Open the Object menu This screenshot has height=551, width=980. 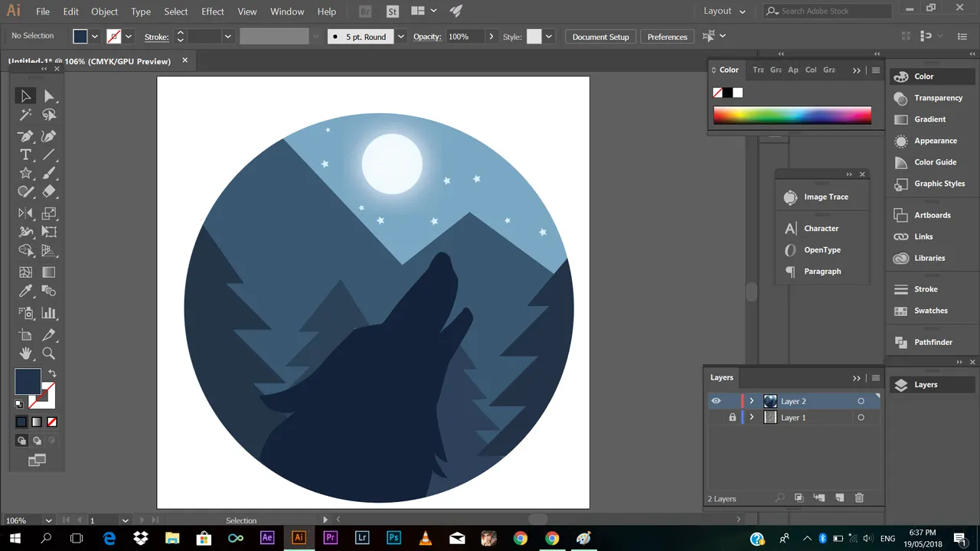click(x=104, y=11)
